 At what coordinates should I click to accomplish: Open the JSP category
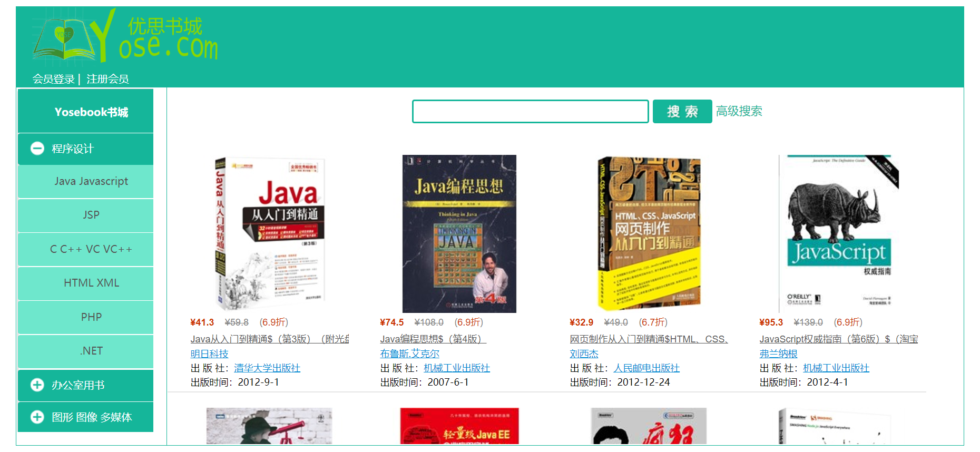(x=85, y=215)
